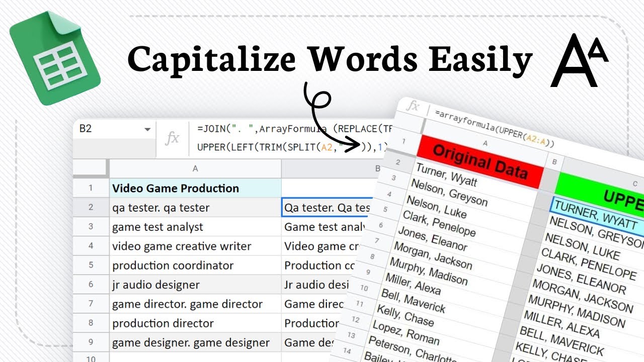Screen dimensions: 644x362
Task: Click the double-A text case icon
Action: point(579,60)
